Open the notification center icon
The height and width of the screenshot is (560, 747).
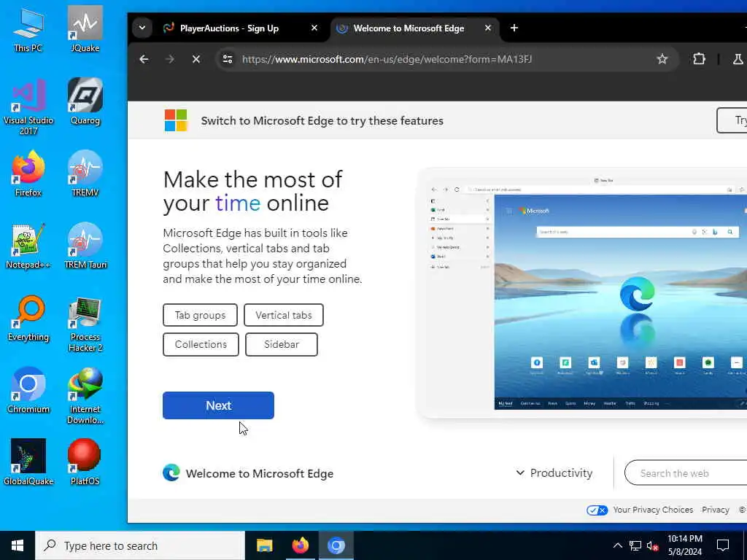point(723,545)
